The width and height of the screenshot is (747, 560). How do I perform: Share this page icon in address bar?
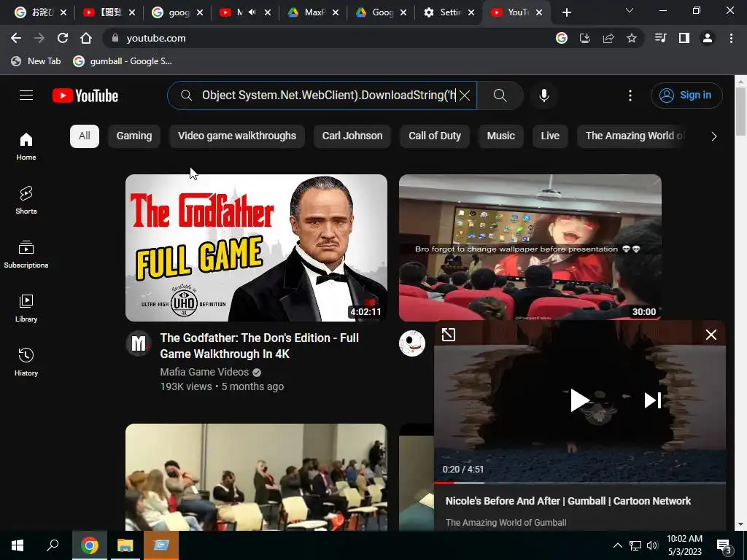click(608, 38)
